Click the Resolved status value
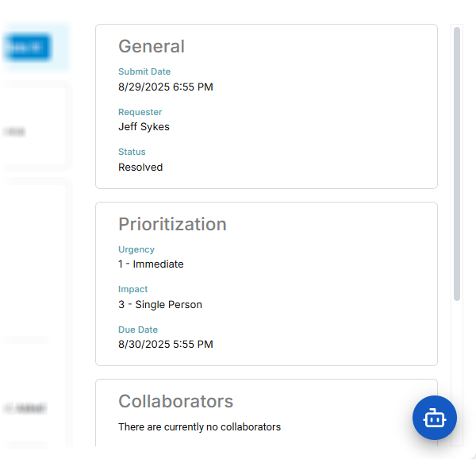The width and height of the screenshot is (476, 459). pyautogui.click(x=140, y=167)
